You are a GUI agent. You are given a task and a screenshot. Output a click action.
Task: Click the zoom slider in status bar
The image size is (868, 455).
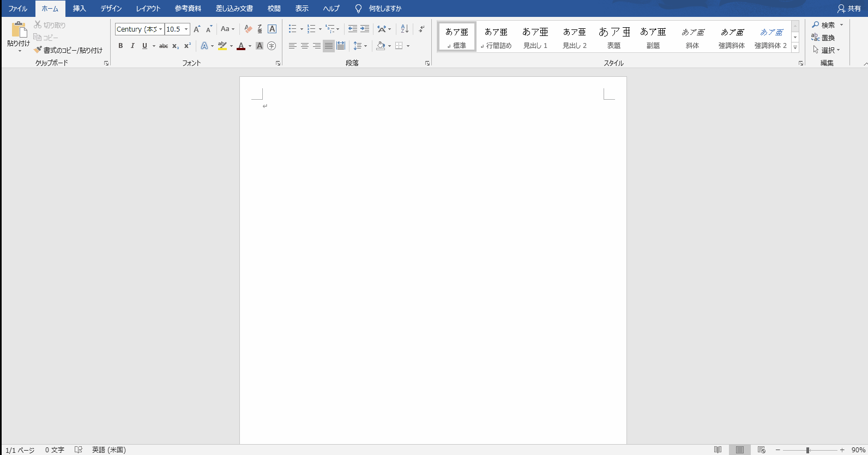(x=807, y=450)
